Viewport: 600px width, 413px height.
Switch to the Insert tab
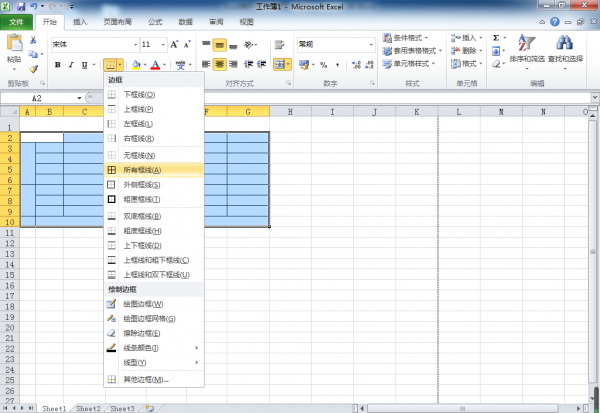80,22
